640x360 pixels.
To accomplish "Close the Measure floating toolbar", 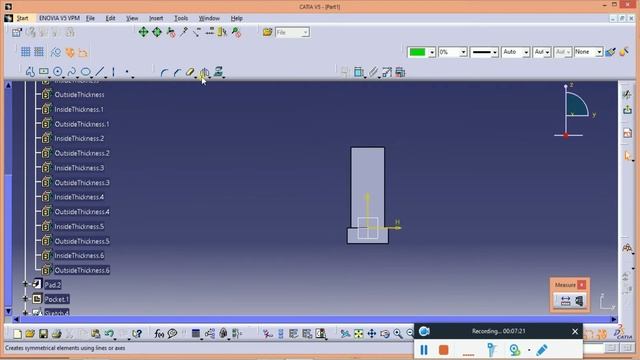I will [x=582, y=284].
